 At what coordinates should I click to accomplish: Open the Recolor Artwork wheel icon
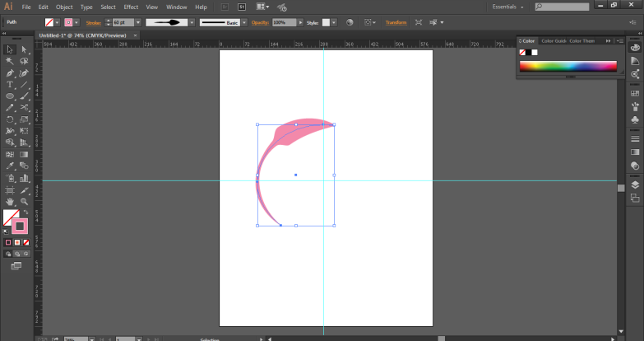tap(350, 22)
